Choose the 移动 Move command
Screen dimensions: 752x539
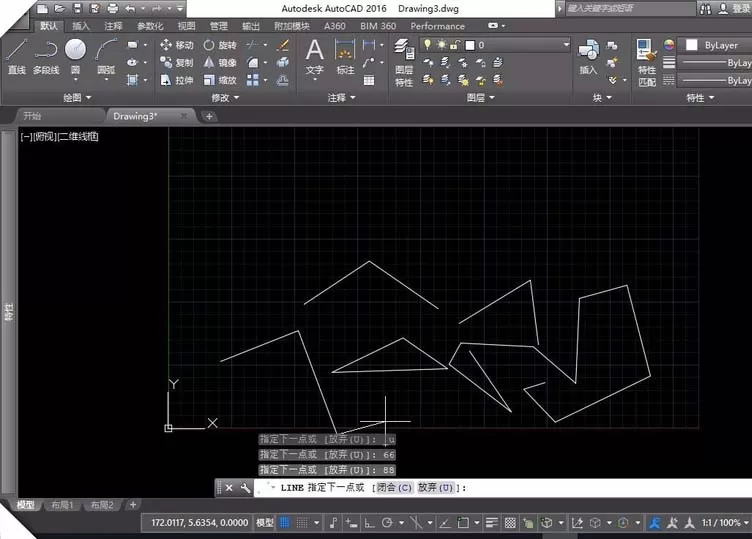pyautogui.click(x=176, y=45)
